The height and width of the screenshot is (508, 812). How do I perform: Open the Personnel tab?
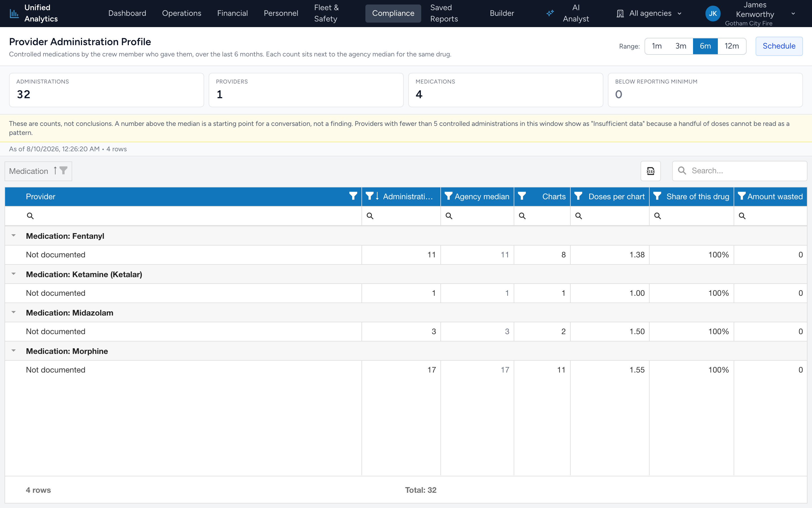click(x=281, y=14)
